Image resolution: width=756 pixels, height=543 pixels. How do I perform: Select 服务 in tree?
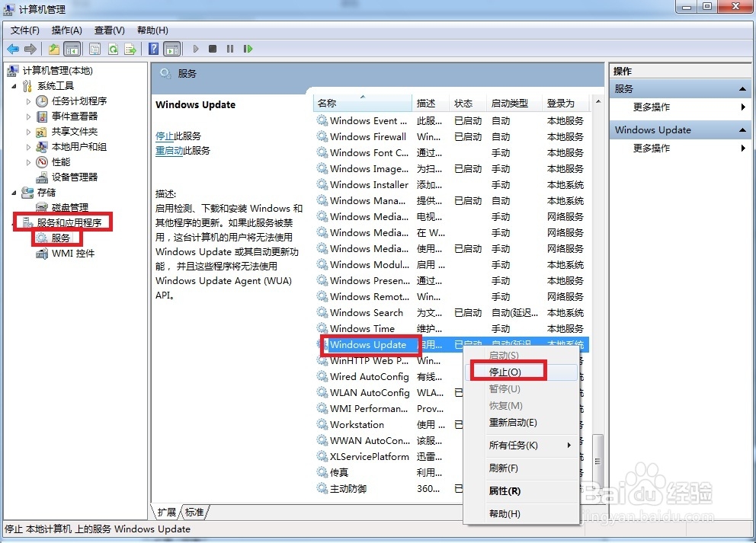coord(61,238)
